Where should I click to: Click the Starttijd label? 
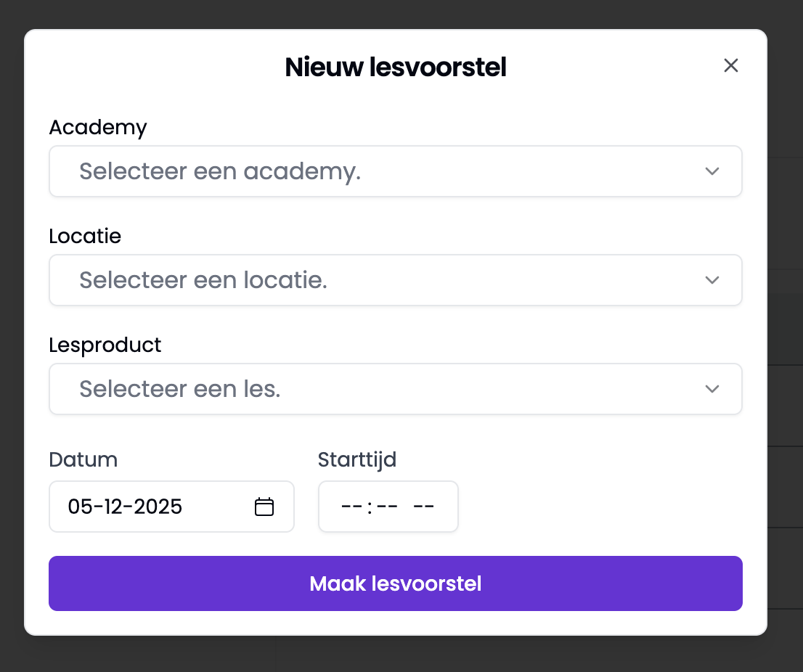pyautogui.click(x=357, y=459)
